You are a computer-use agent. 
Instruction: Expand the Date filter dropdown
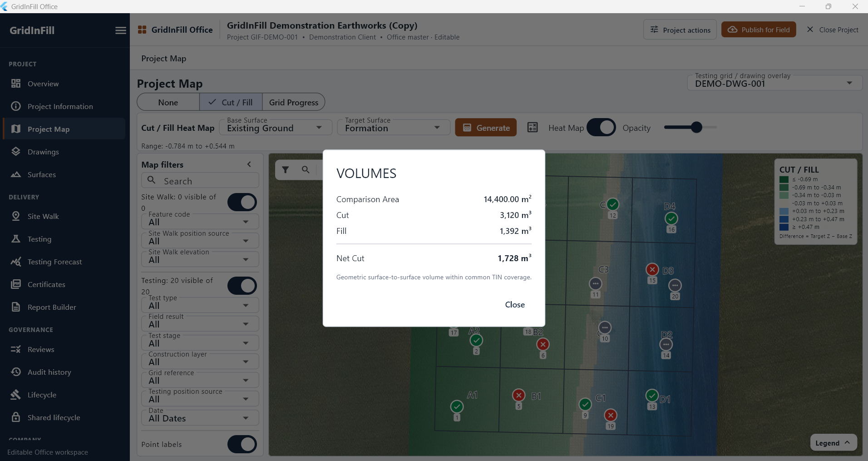200,418
